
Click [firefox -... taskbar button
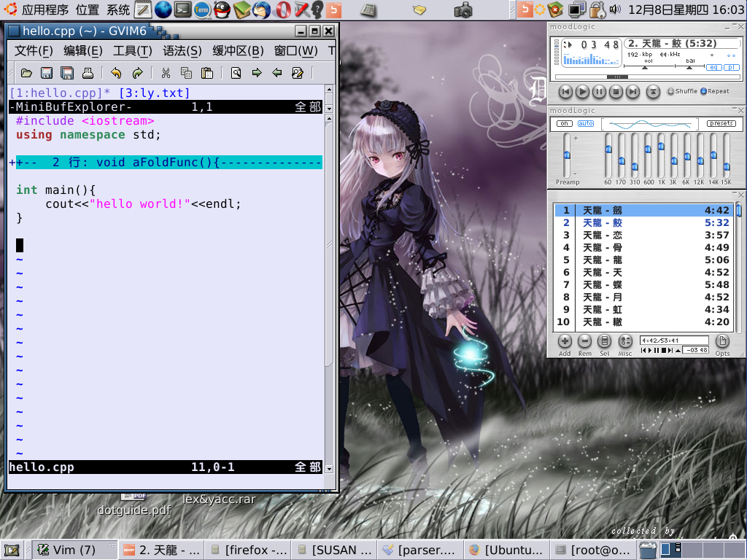[248, 550]
